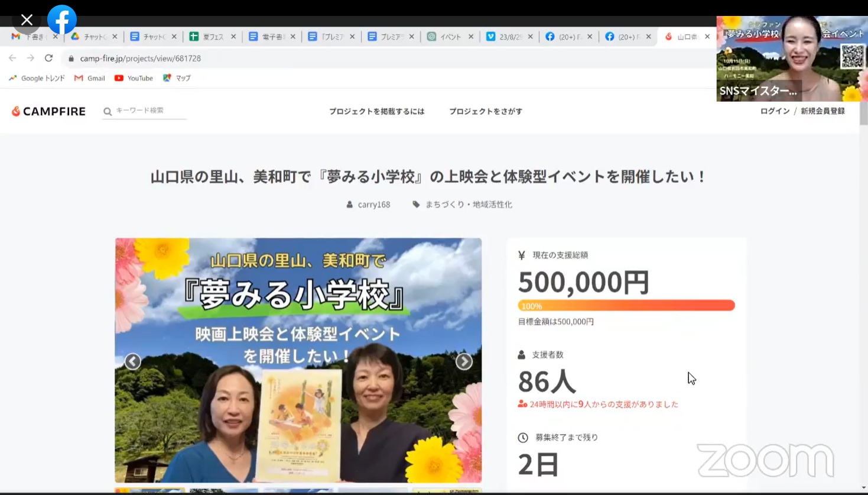Click the まちづくり・地域活性化 category tag
The width and height of the screenshot is (868, 495).
click(468, 205)
